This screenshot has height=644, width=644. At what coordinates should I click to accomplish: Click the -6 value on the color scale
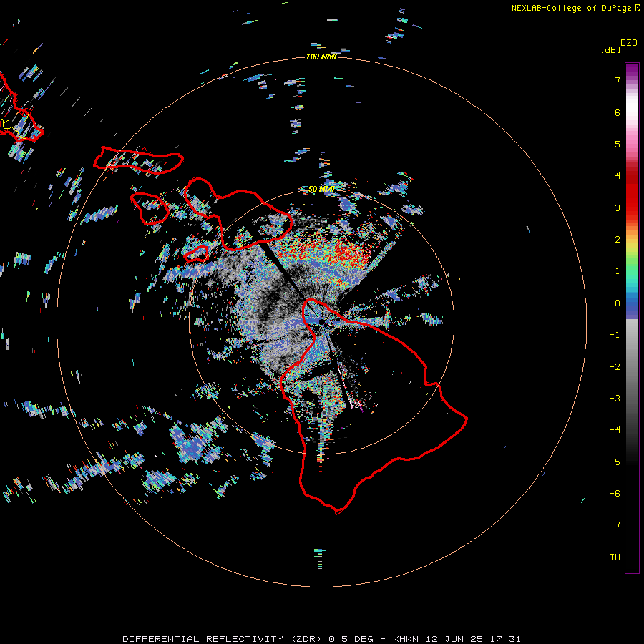[x=615, y=494]
